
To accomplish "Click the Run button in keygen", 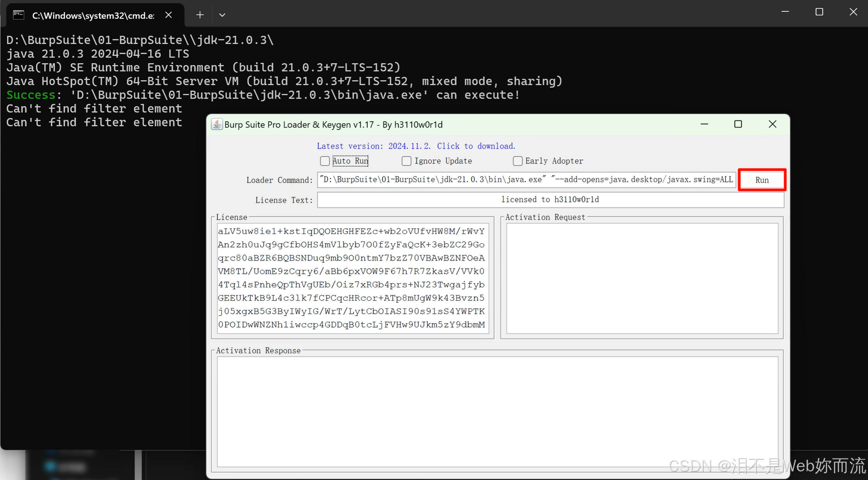I will pyautogui.click(x=761, y=180).
